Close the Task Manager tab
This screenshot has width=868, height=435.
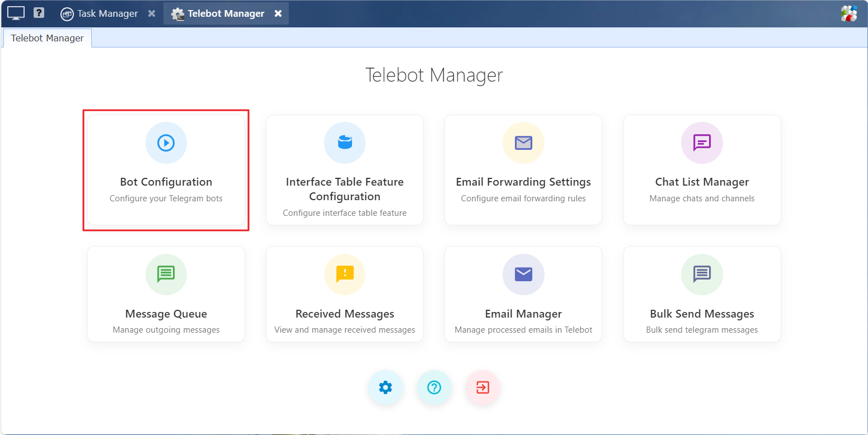152,13
